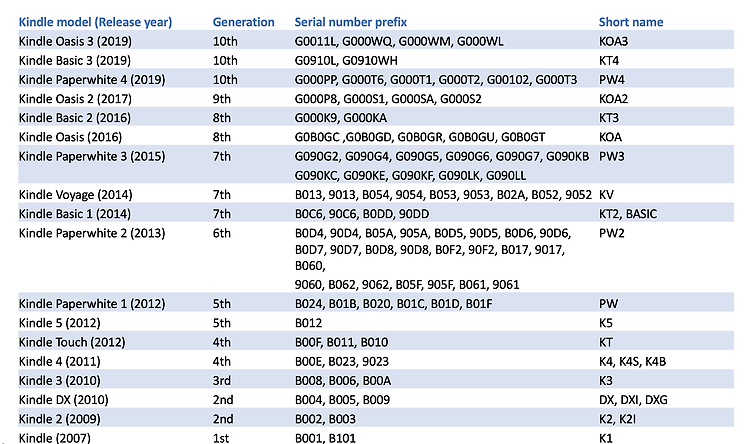Click the generation '9th' in Oasis 2 row
The image size is (750, 444).
221,99
